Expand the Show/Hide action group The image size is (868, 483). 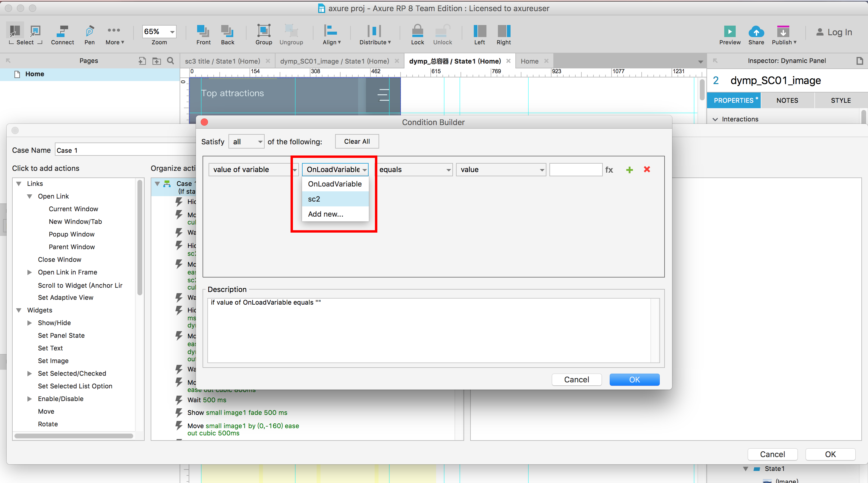tap(30, 323)
